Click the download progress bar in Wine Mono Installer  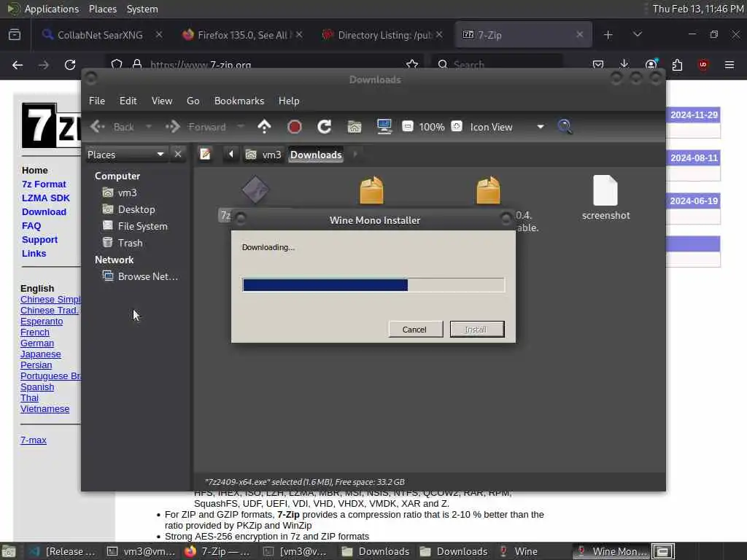tap(373, 285)
